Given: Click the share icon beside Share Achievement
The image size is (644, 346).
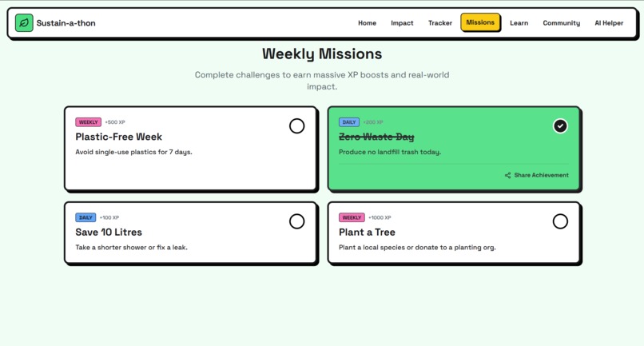Looking at the screenshot, I should tap(507, 176).
